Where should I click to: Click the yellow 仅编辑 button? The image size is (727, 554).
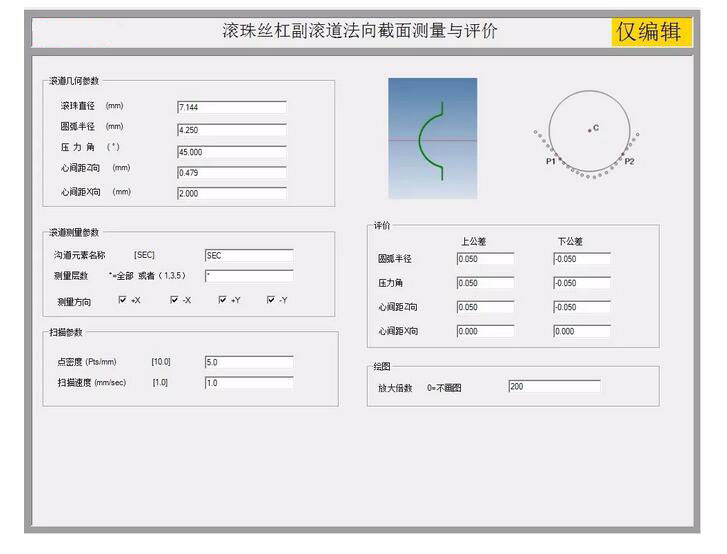(651, 31)
